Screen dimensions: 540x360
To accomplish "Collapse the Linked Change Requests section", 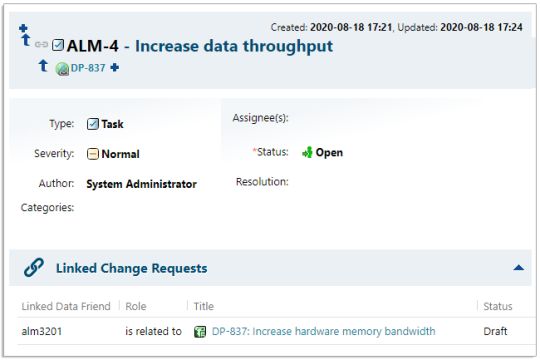I will (x=519, y=268).
